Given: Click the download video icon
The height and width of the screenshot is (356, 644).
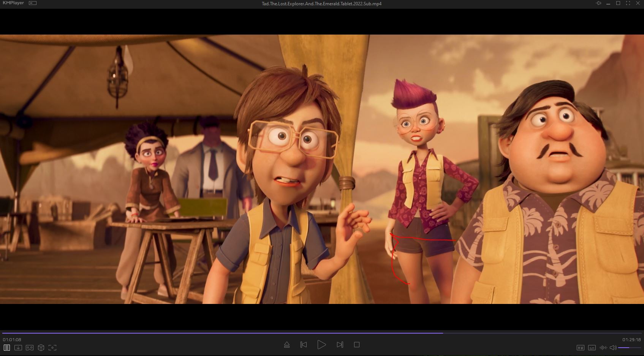Looking at the screenshot, I should (x=18, y=348).
